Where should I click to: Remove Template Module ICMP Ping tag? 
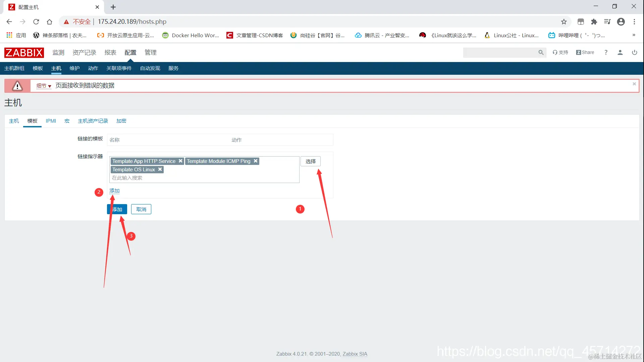click(256, 161)
